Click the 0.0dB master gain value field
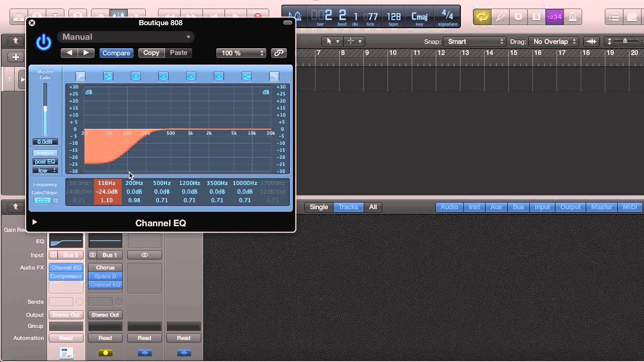 (x=45, y=142)
